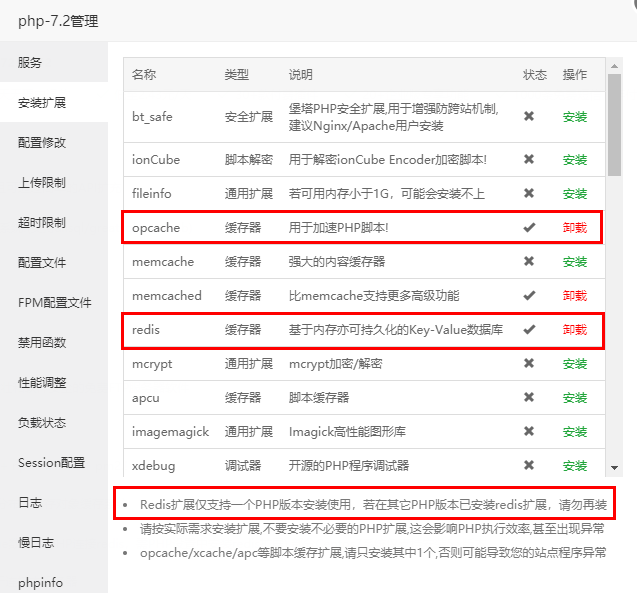Click the extension list scrollbar thumb

point(615,125)
